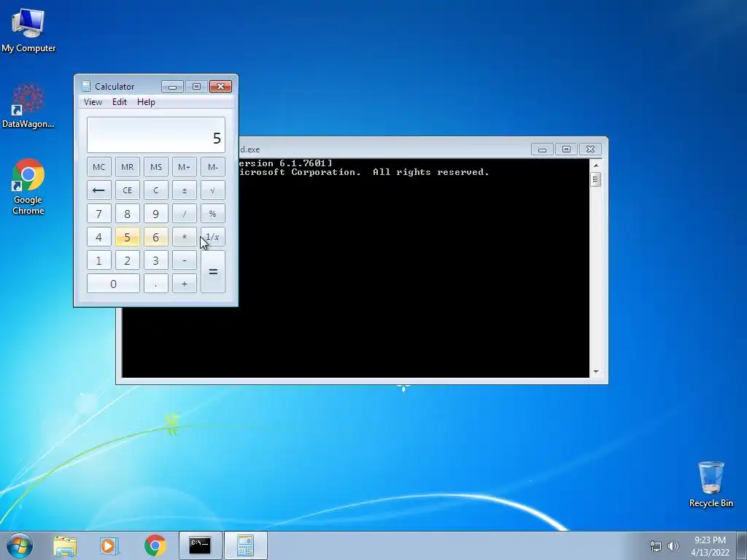747x560 pixels.
Task: Minimize the Calculator window
Action: click(172, 86)
